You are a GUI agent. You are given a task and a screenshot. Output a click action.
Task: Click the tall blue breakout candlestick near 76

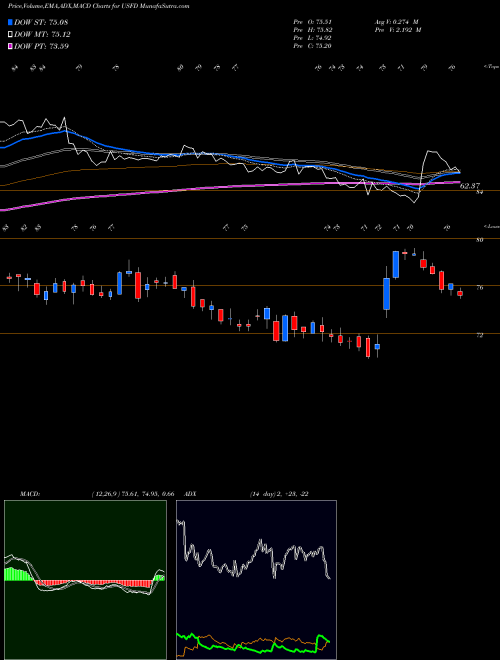point(386,293)
